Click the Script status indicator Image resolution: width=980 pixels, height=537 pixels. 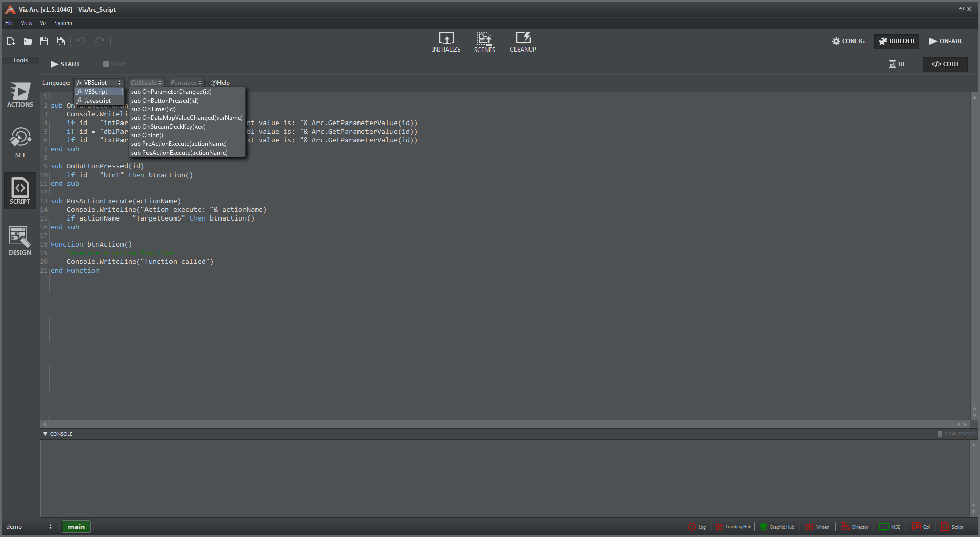[x=952, y=527]
